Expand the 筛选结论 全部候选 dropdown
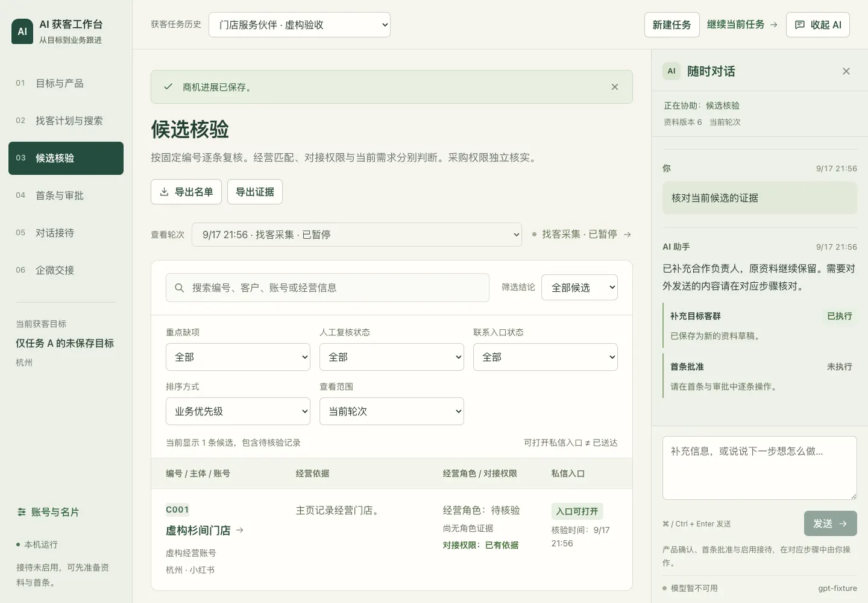868x603 pixels. (579, 288)
